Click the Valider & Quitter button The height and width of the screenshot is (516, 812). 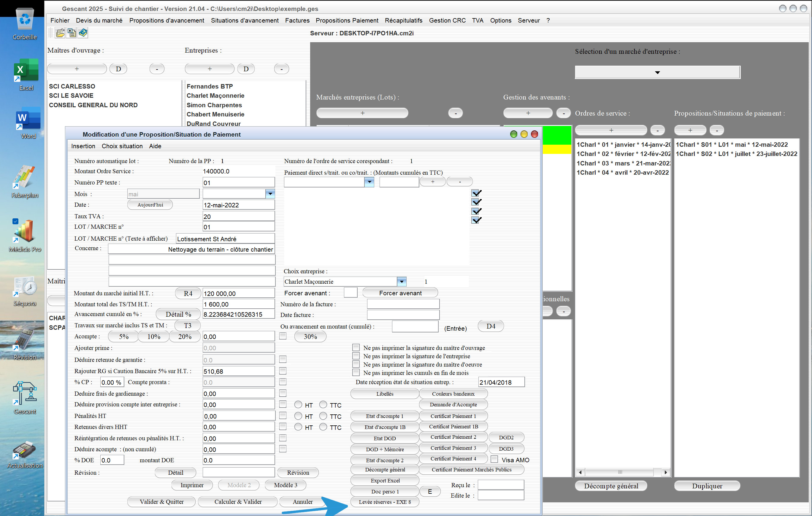point(161,502)
